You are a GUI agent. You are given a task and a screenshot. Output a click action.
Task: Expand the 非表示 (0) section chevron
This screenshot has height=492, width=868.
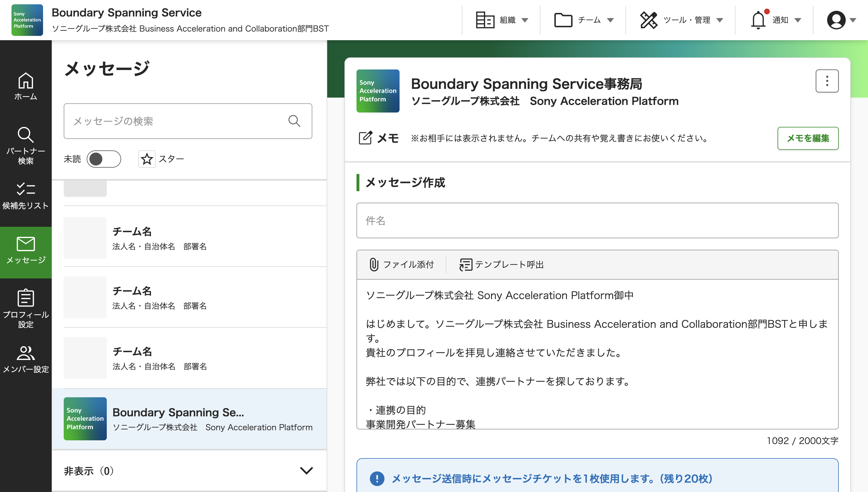307,471
